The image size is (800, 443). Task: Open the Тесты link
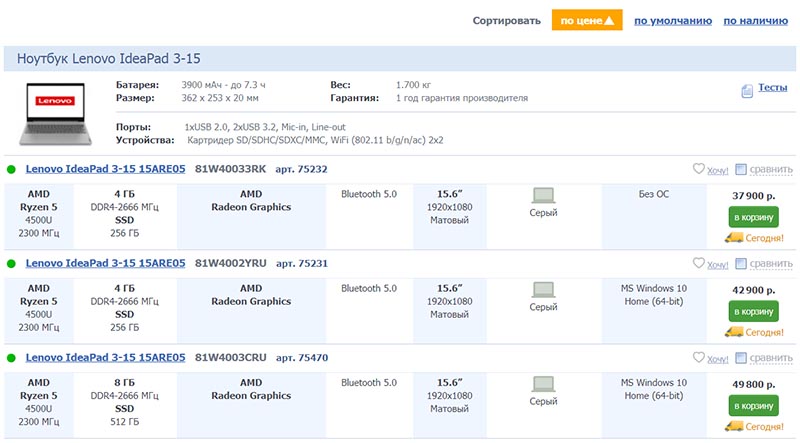pos(772,87)
